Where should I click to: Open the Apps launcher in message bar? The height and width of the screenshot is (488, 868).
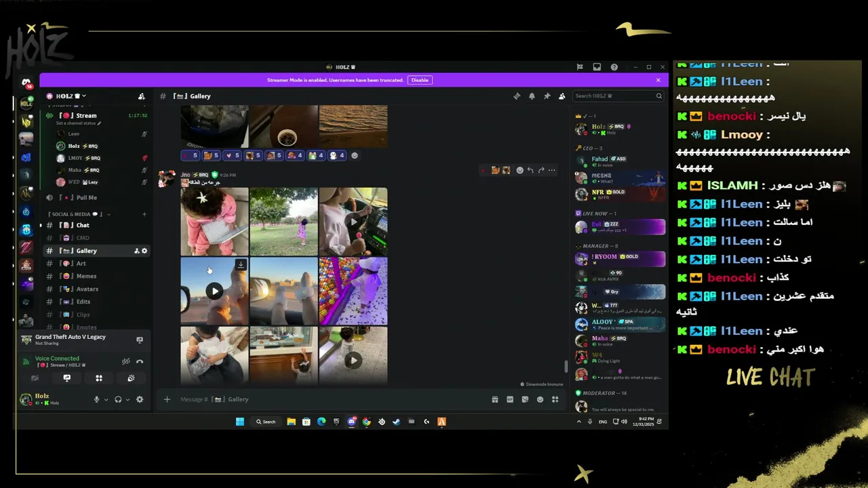[555, 399]
